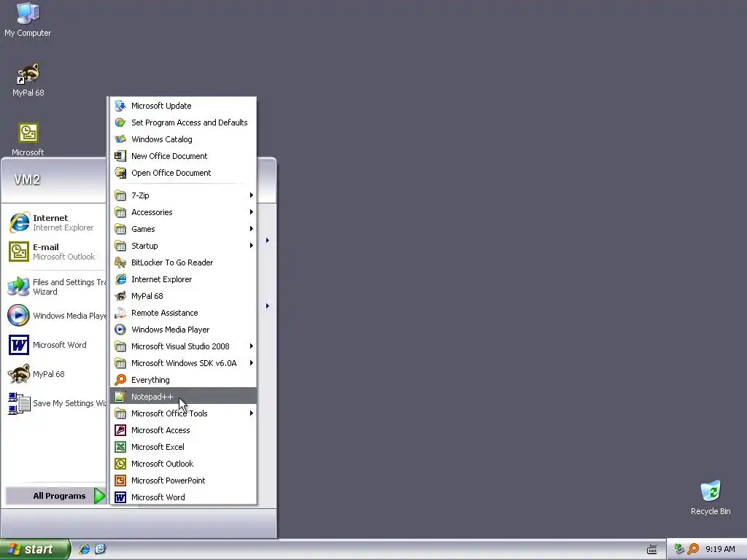The image size is (747, 560).
Task: Start Remote Assistance icon
Action: click(120, 313)
